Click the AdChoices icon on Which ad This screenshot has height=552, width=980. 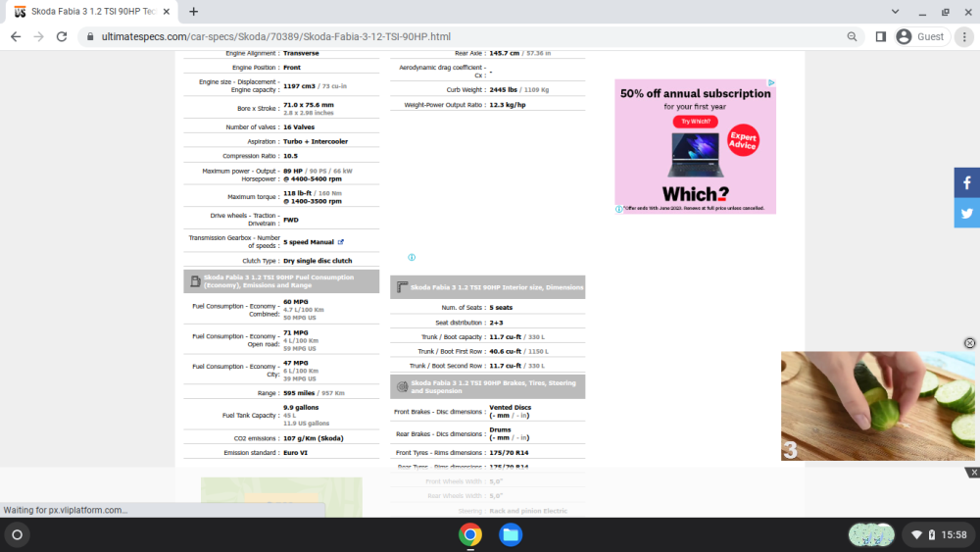[771, 82]
